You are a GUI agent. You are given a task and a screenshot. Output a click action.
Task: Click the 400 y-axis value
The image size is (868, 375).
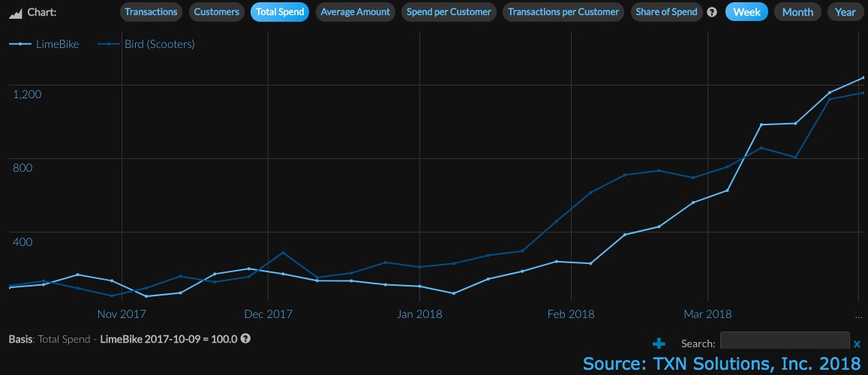pos(23,241)
